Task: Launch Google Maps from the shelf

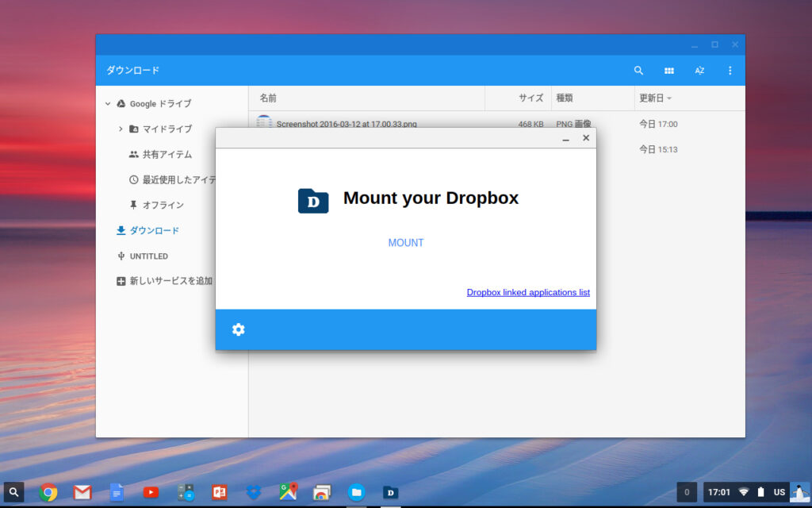Action: pyautogui.click(x=288, y=491)
